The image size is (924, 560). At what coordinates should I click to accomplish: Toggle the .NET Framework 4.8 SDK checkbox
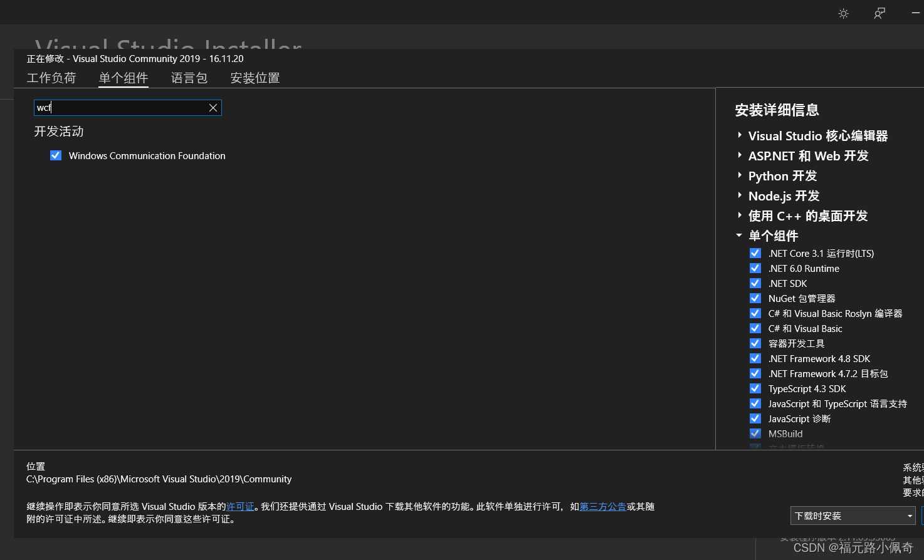click(755, 358)
